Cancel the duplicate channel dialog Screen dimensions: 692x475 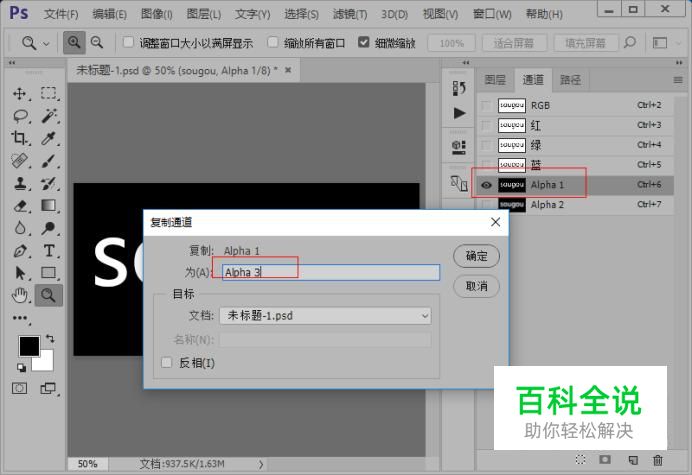477,286
